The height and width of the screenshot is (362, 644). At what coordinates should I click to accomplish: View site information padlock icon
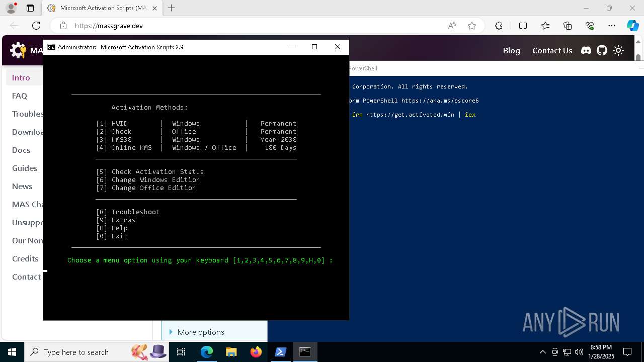(x=63, y=26)
